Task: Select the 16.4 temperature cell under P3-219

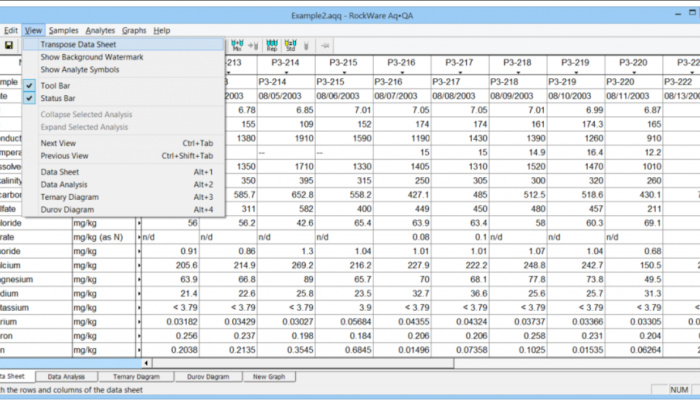Action: (x=576, y=153)
